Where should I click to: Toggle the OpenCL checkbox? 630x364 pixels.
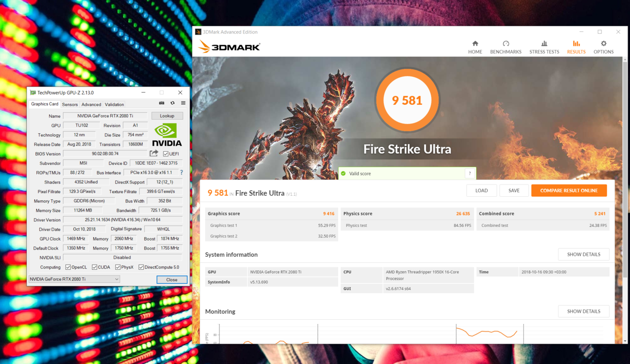68,267
